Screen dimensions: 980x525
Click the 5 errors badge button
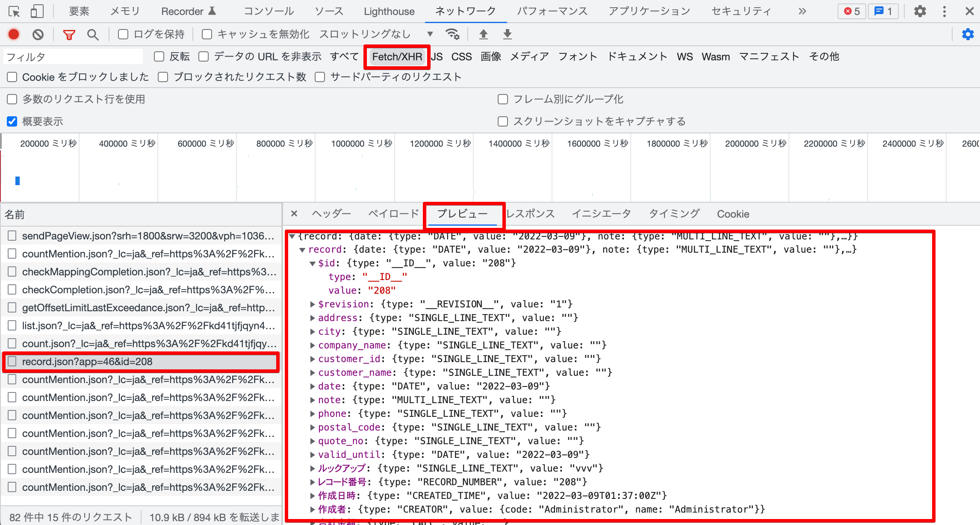[x=852, y=12]
